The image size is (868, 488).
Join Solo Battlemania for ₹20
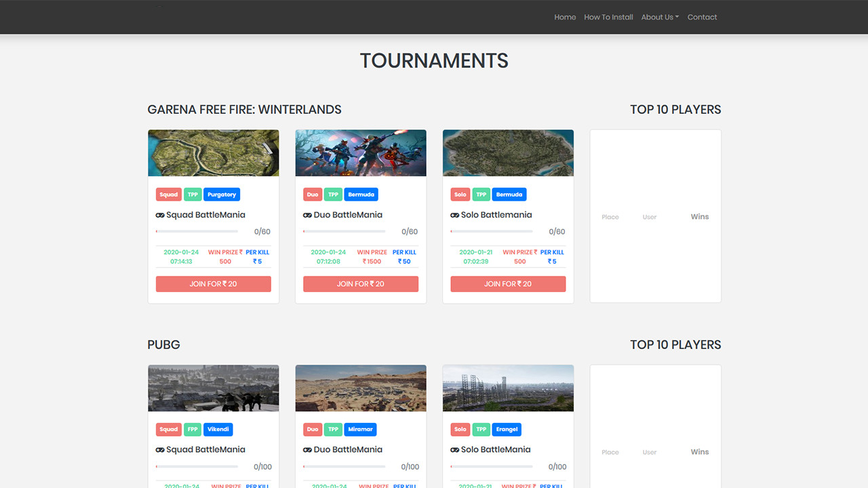(x=508, y=284)
